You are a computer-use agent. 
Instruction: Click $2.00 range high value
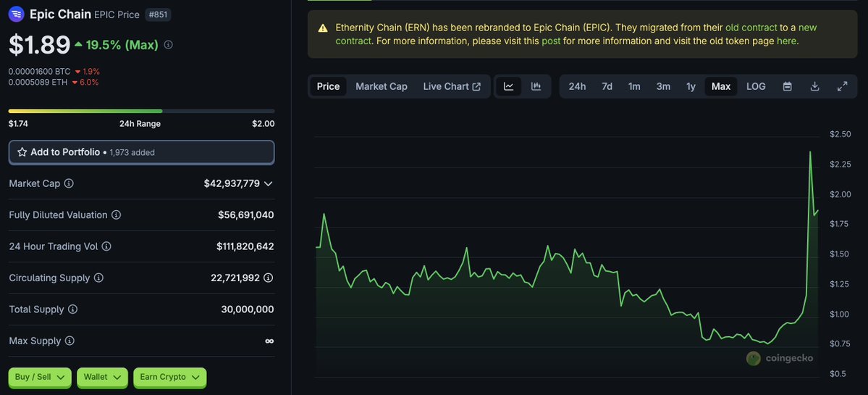coord(263,123)
